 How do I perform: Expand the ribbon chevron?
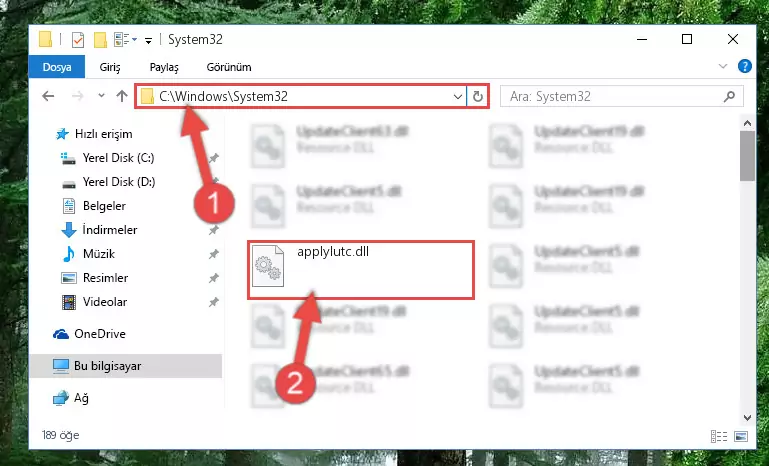pyautogui.click(x=722, y=66)
